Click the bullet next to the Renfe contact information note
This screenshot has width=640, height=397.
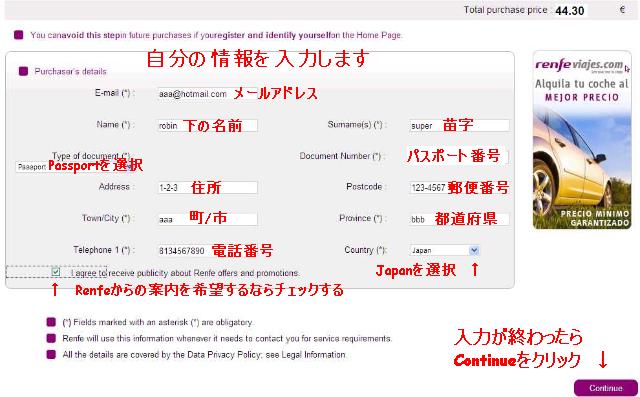pyautogui.click(x=51, y=338)
